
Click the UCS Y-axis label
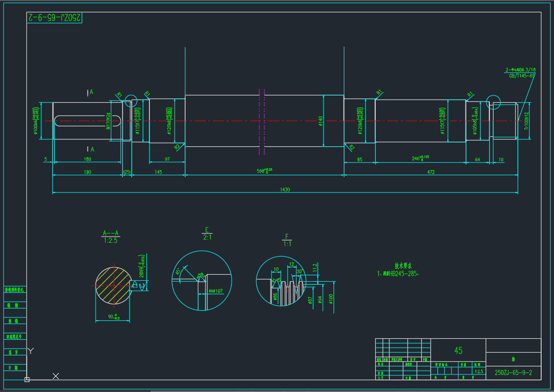pos(30,351)
